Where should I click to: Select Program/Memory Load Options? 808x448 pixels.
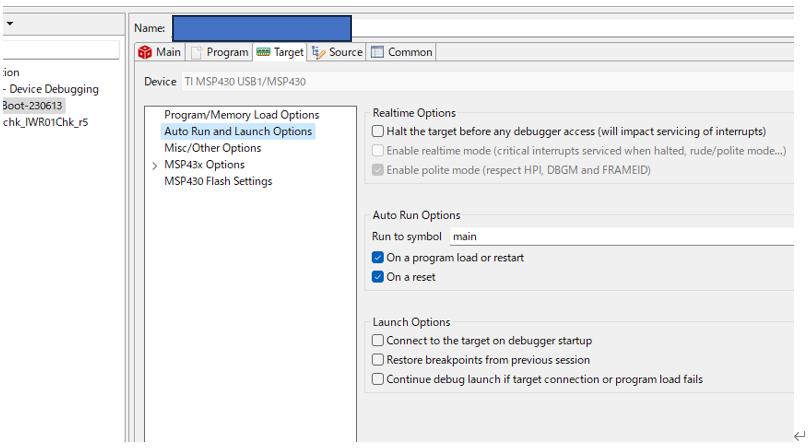[241, 115]
